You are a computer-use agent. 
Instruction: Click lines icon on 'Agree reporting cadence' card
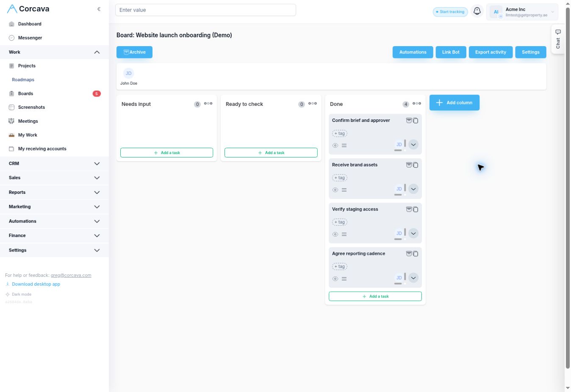344,279
